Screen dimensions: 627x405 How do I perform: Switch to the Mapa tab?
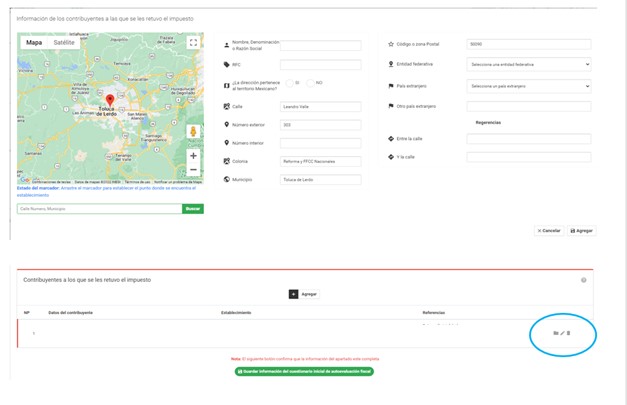34,43
